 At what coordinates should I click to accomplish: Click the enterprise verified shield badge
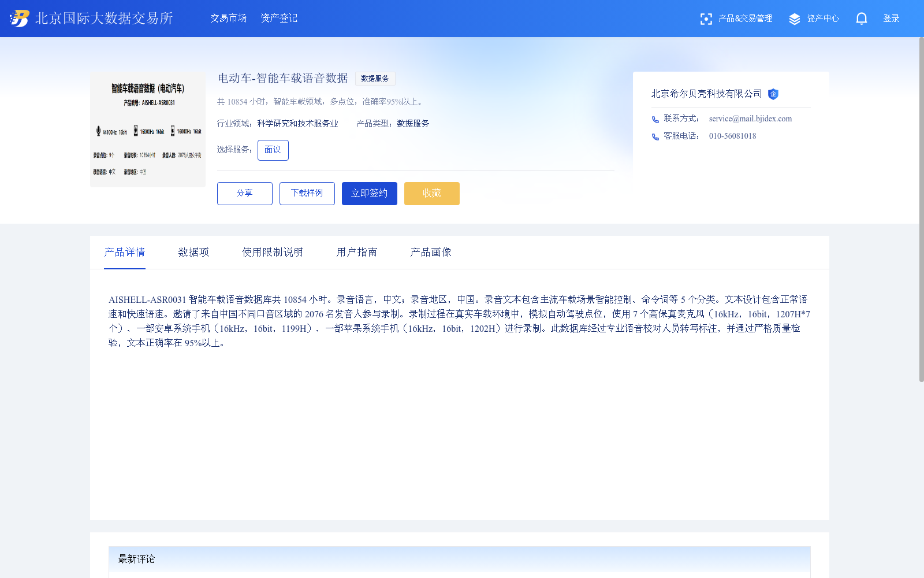773,94
